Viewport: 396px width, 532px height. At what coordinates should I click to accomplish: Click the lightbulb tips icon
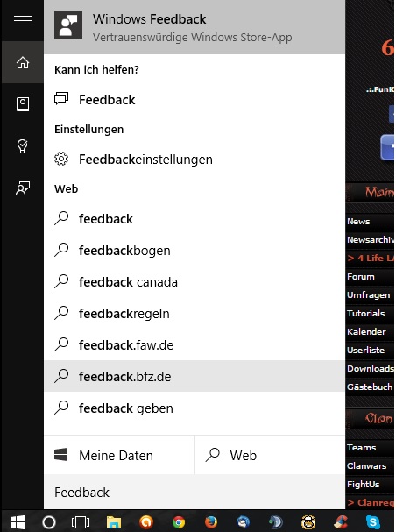click(23, 146)
